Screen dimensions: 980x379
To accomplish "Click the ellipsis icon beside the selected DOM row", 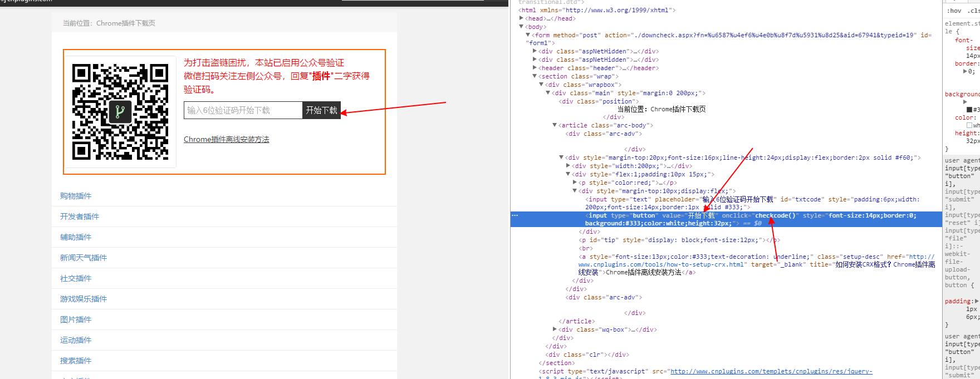I will point(515,215).
